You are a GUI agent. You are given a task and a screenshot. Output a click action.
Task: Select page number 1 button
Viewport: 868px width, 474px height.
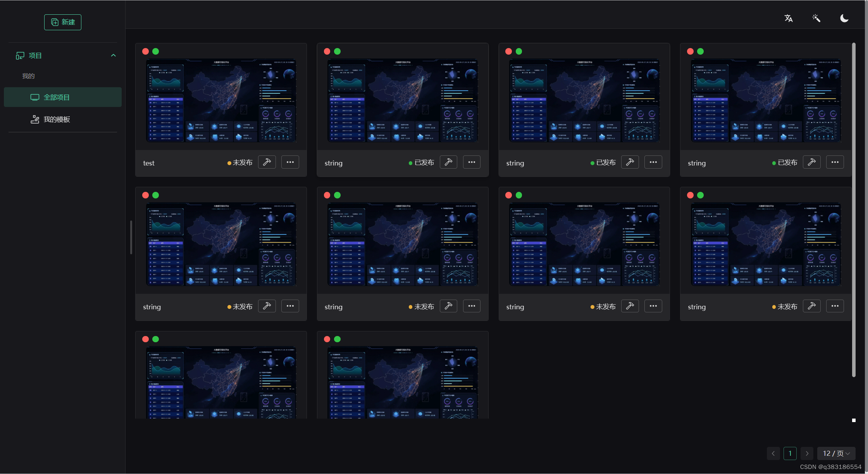click(790, 453)
